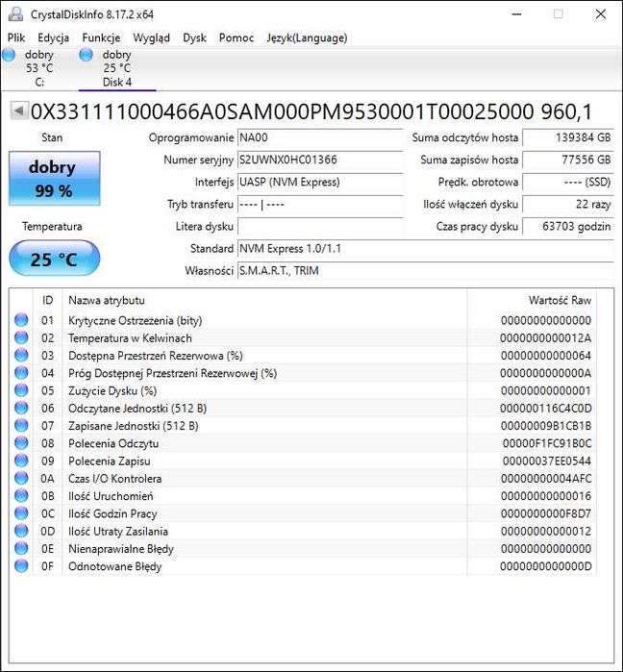Click status orb of attribute 01 Krytyczne Ostrzeżenia
Viewport: 623px width, 672px height.
click(21, 320)
